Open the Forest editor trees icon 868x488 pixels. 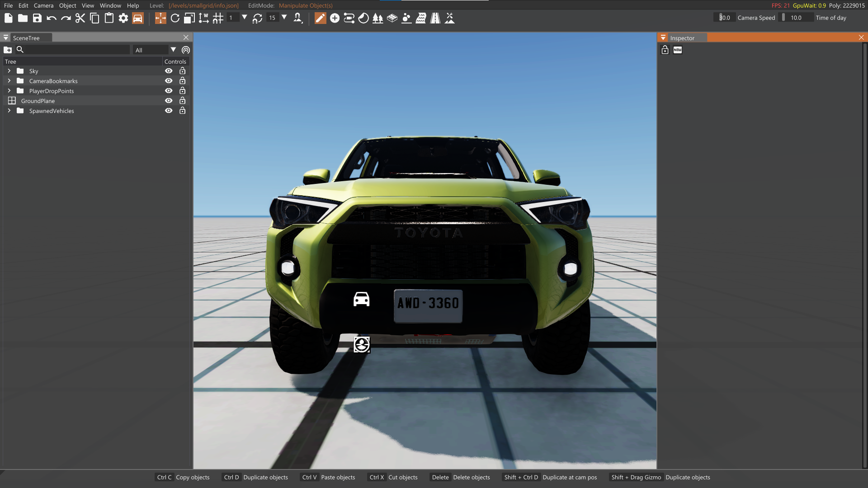click(x=378, y=18)
